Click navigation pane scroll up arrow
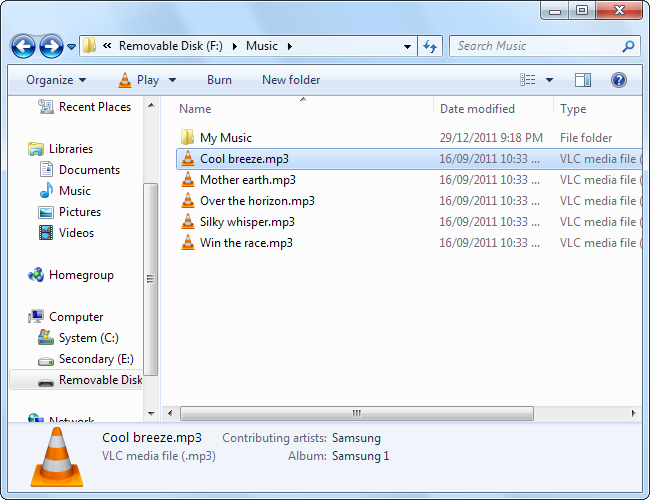Viewport: 650px width, 500px height. pos(151,105)
